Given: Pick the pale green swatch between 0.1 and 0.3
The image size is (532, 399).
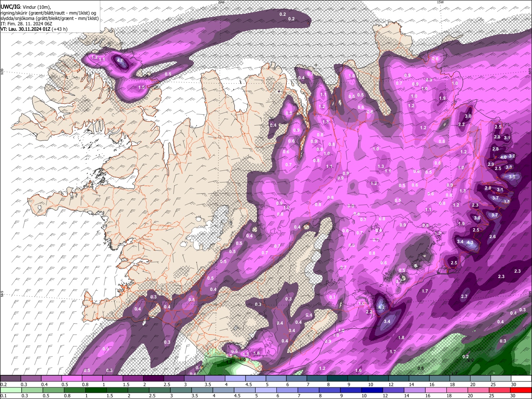Looking at the screenshot, I should pos(10,390).
